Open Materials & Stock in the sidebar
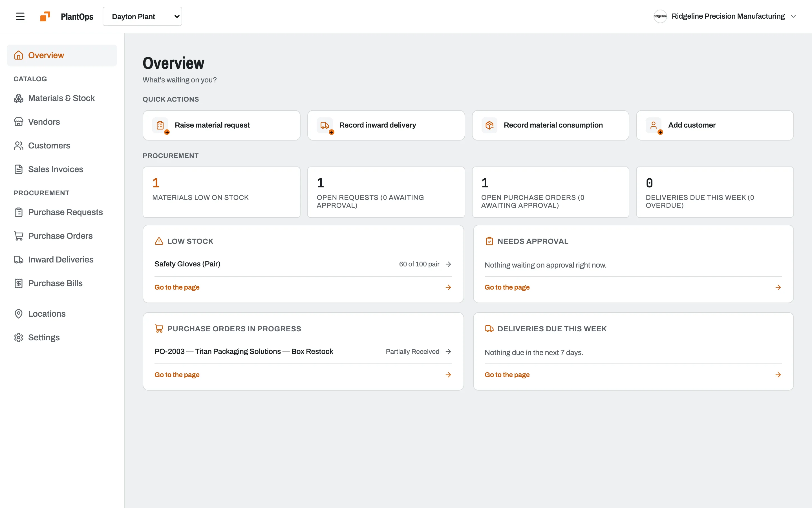The width and height of the screenshot is (812, 508). pyautogui.click(x=62, y=98)
